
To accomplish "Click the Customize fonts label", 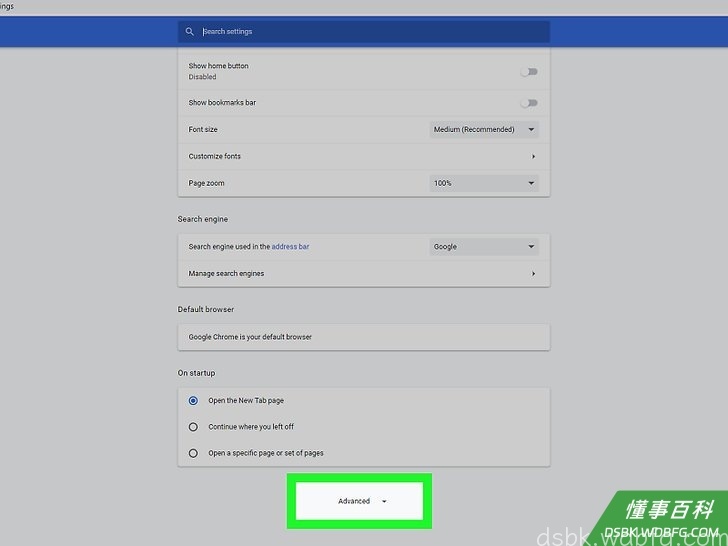I will pyautogui.click(x=214, y=156).
